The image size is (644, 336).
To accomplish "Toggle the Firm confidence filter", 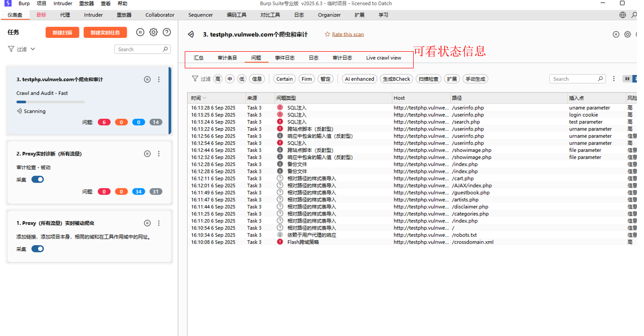I will (307, 79).
